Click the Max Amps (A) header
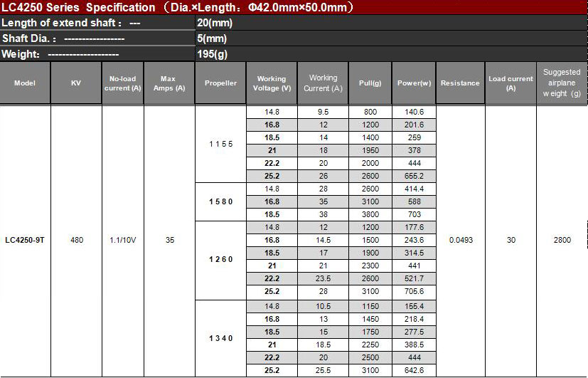Screen dimensions: 588x378 point(169,83)
